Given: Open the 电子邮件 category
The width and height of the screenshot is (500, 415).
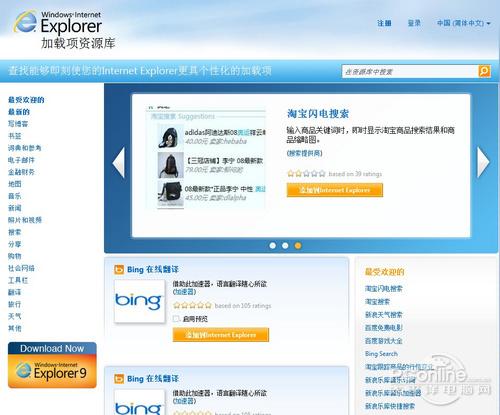Looking at the screenshot, I should tap(21, 160).
